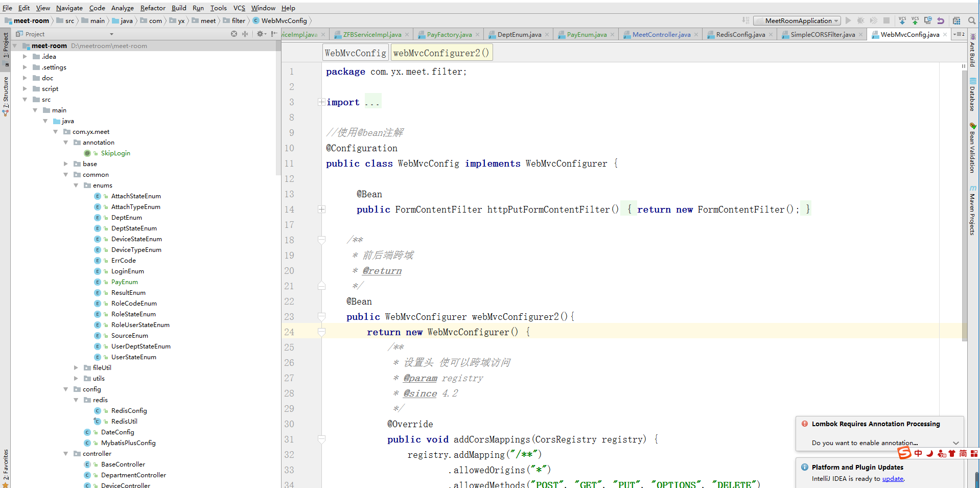The image size is (980, 488).
Task: Click the Project tree vertical scrollbar
Action: (278, 107)
